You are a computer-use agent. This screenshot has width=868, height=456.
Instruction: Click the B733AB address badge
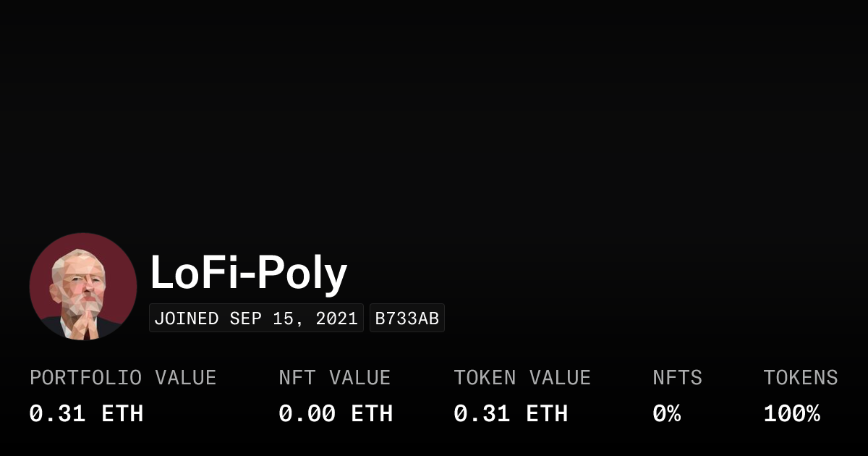point(407,318)
